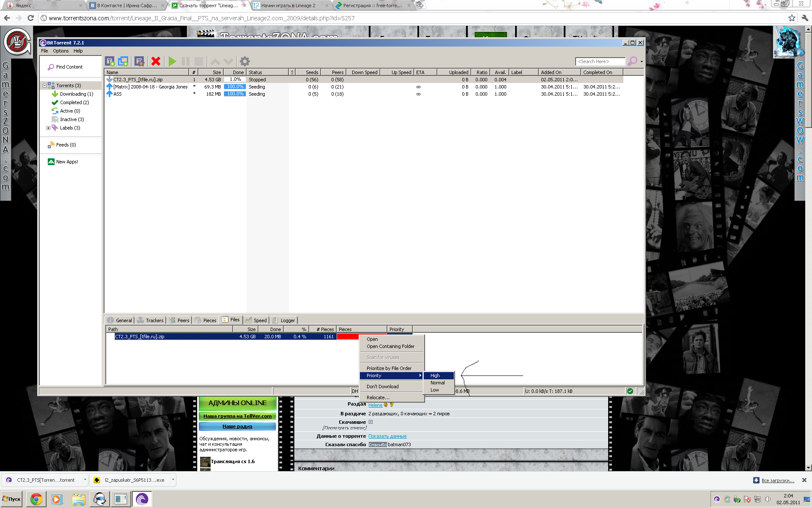The image size is (812, 508).
Task: Select Active (0) category
Action: (70, 111)
